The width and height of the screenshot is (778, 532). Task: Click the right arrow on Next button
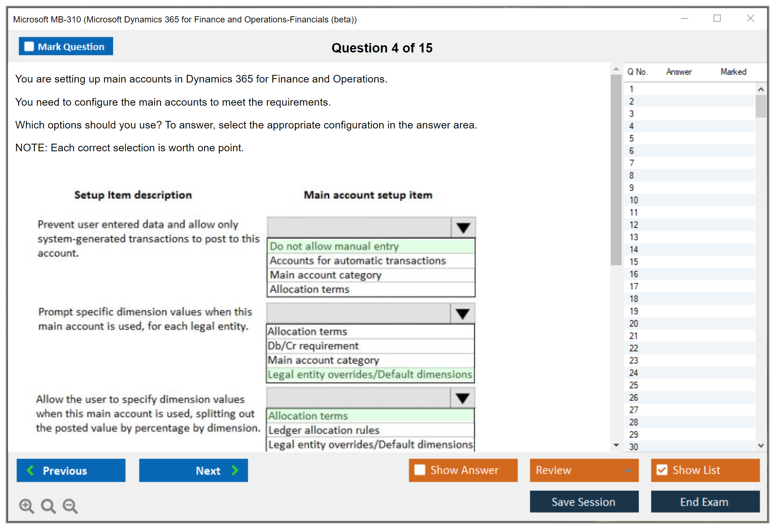pos(235,470)
